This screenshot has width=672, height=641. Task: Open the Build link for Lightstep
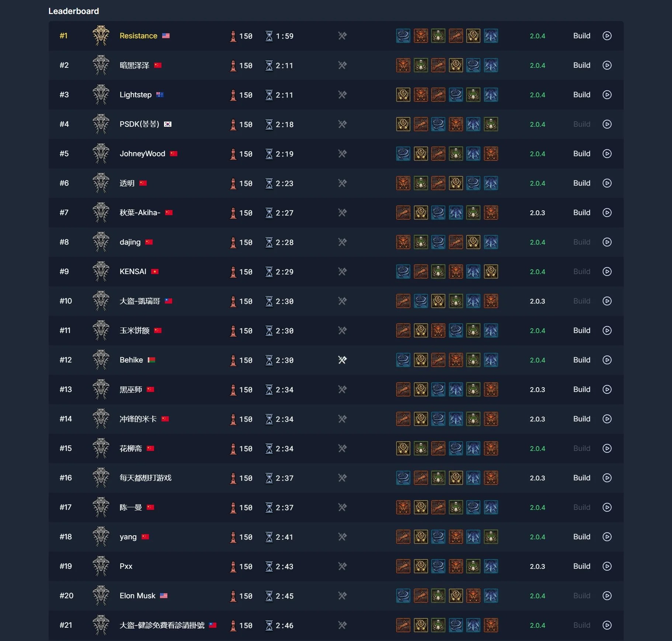coord(581,95)
